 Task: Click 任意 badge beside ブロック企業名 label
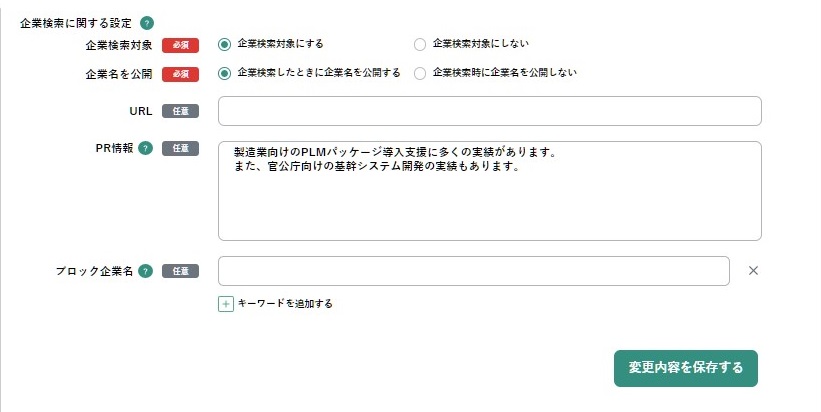180,271
